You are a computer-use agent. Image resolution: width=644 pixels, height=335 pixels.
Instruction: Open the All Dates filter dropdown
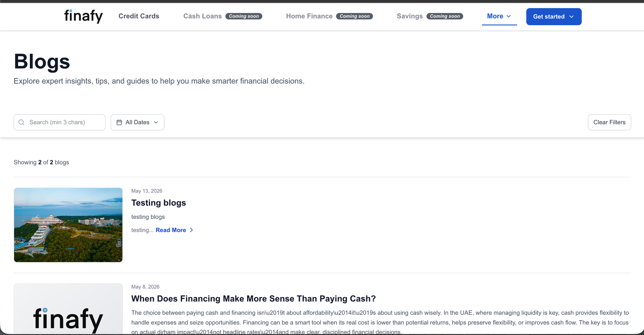(138, 122)
